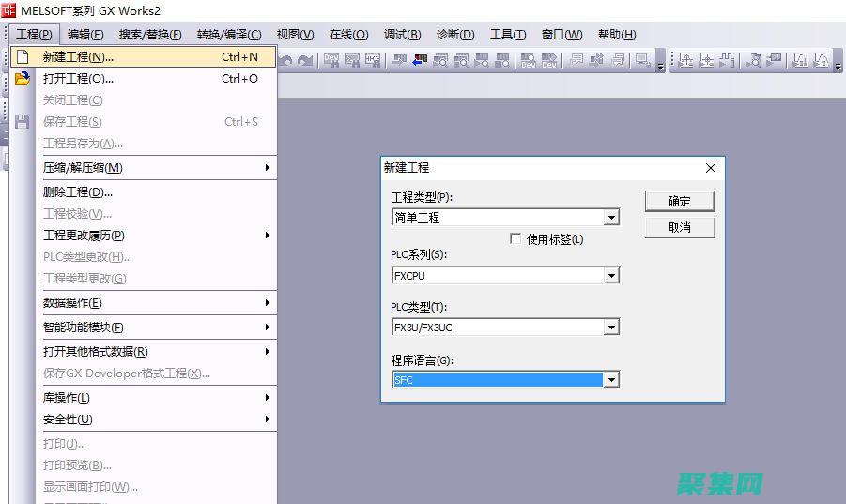The image size is (846, 504).
Task: Open the 工程(P) menu
Action: [x=34, y=35]
